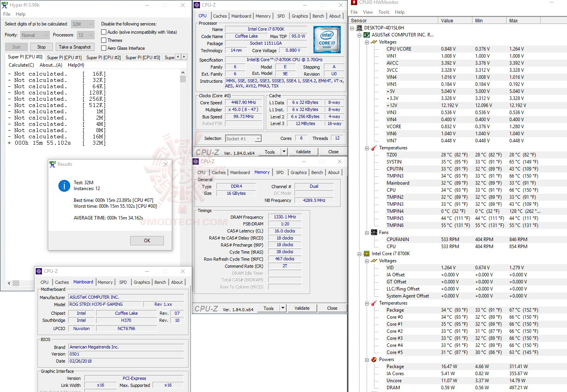The width and height of the screenshot is (567, 392).
Task: Click the vertical scrollbar in Hyper PI results
Action: coord(183,78)
